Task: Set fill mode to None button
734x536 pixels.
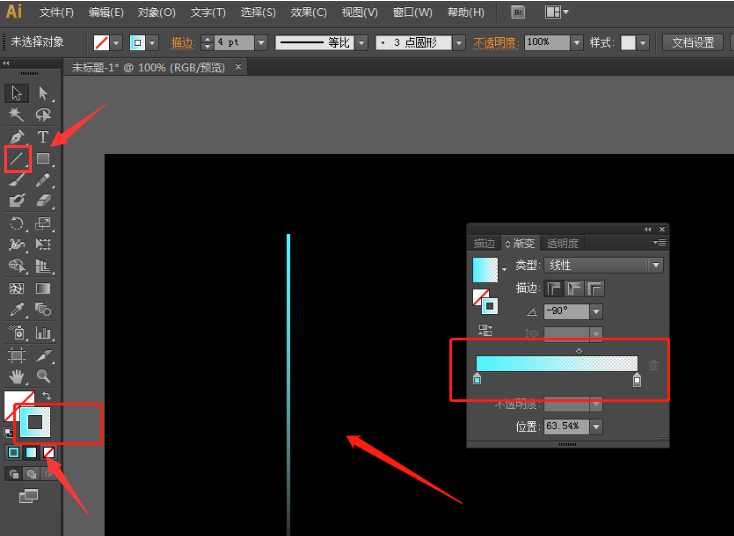Action: 48,452
